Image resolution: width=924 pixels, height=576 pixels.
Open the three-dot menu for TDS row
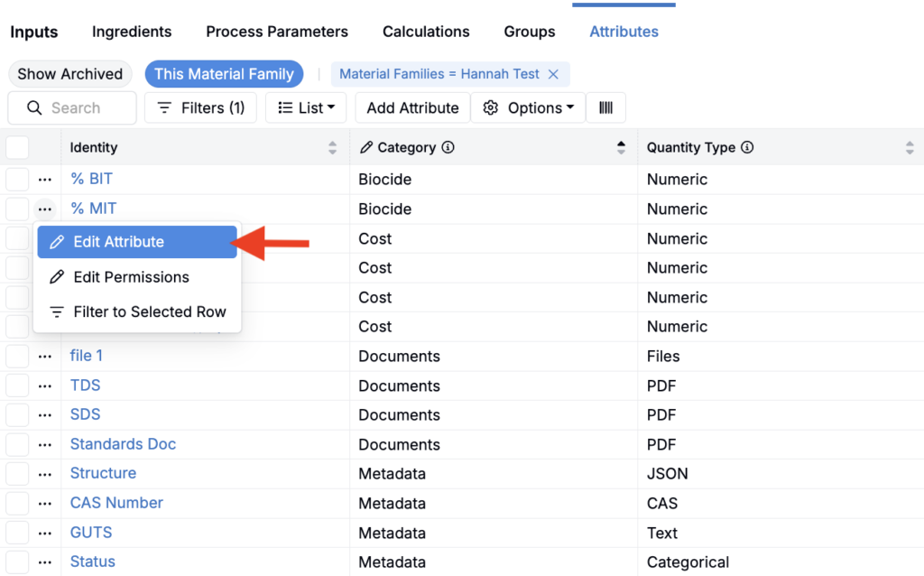pos(45,386)
